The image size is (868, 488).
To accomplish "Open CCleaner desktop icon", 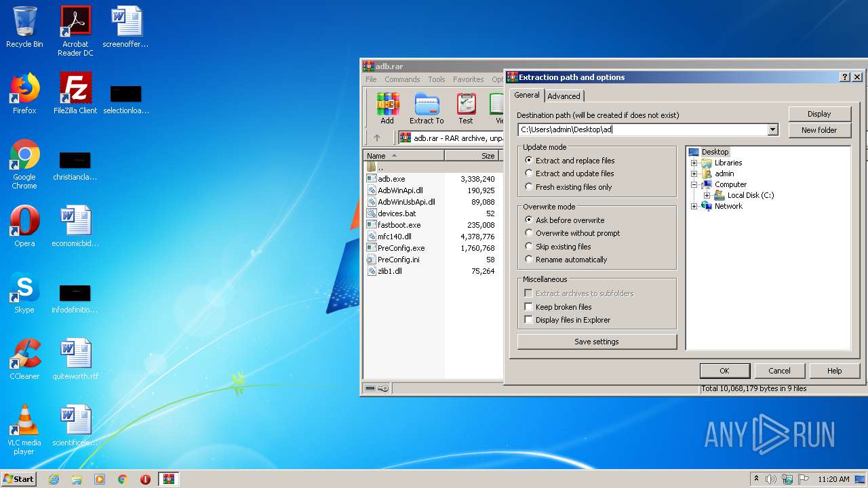I will pos(24,359).
